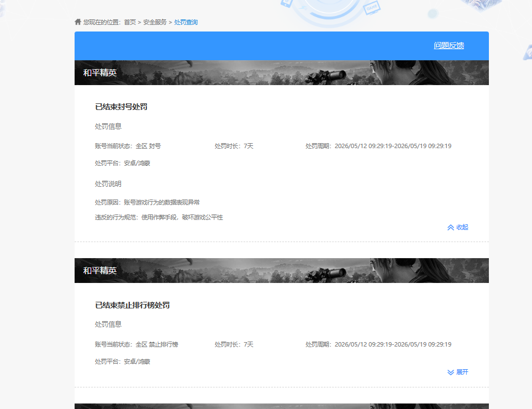Image resolution: width=532 pixels, height=409 pixels.
Task: Click the 处罚原因 explanation line
Action: point(148,202)
